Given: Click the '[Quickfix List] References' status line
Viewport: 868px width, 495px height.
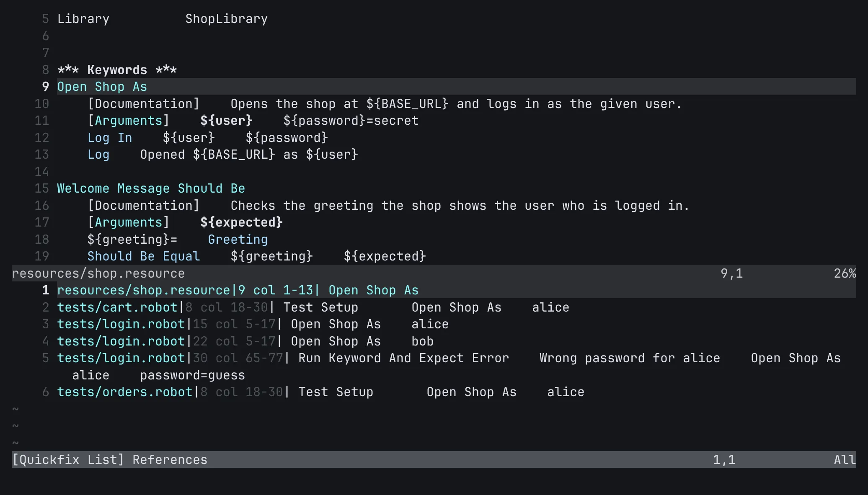Looking at the screenshot, I should [434, 459].
